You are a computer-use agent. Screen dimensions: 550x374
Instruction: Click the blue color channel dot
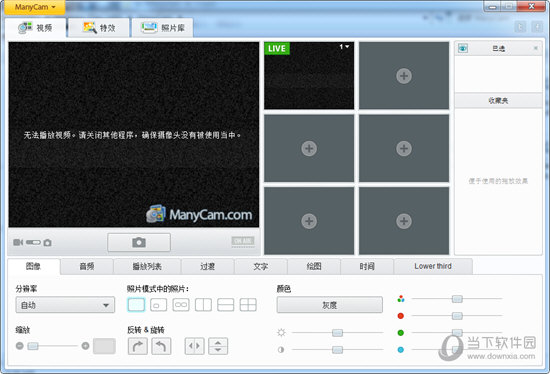coord(401,349)
